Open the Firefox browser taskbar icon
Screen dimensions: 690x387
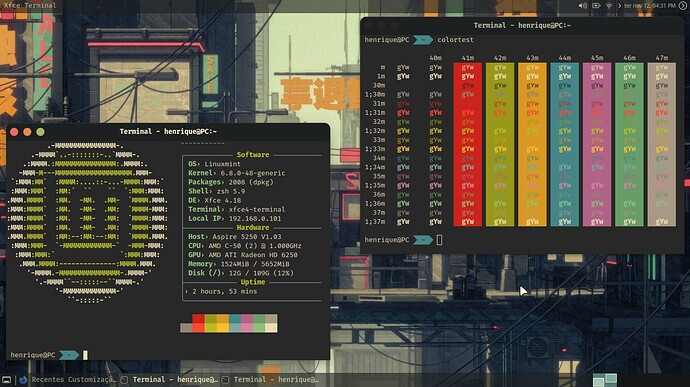click(23, 380)
